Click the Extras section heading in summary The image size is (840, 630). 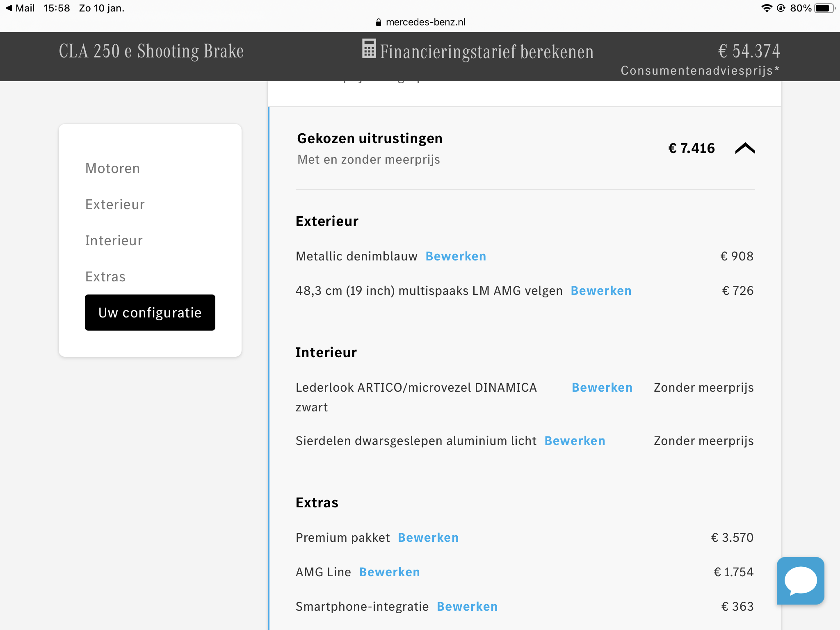(317, 503)
